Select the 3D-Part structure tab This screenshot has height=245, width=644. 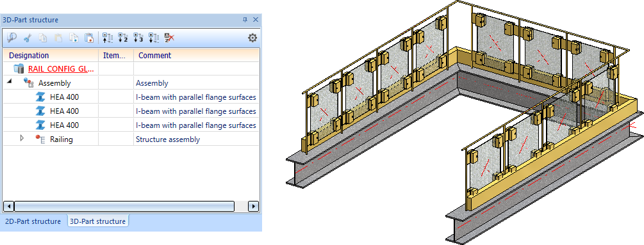[98, 221]
